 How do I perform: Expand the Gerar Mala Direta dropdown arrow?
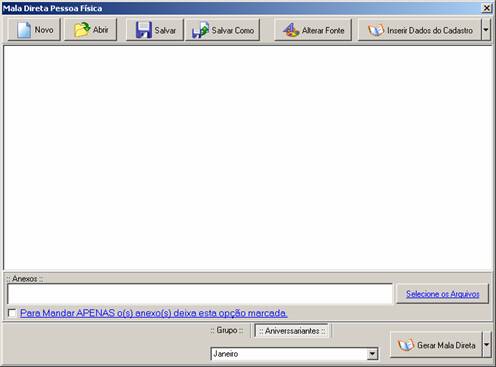coord(487,344)
